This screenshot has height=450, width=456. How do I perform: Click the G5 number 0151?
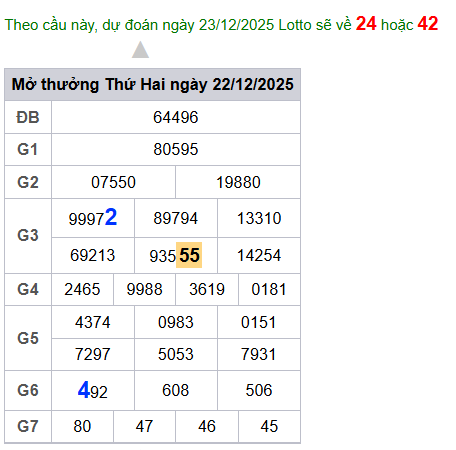click(258, 322)
